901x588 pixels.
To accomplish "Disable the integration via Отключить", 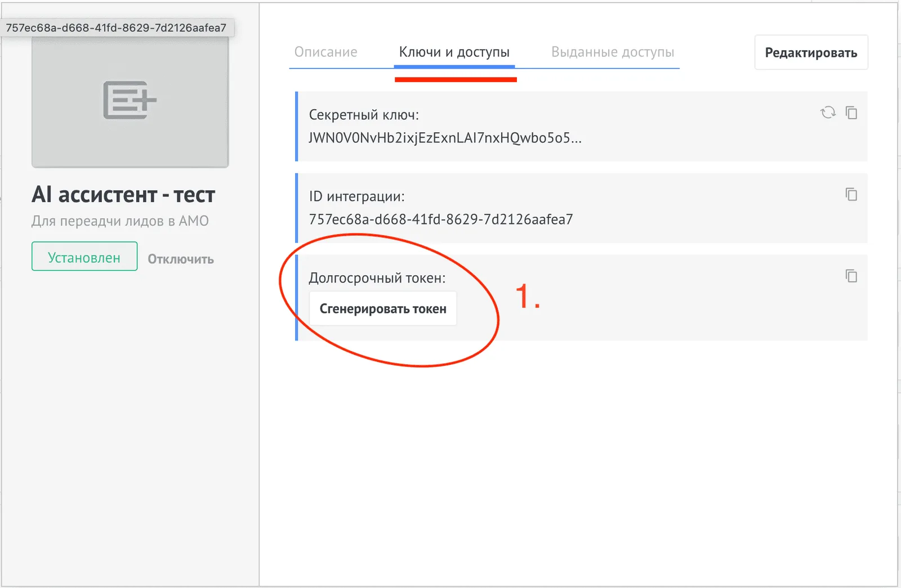I will click(x=181, y=259).
